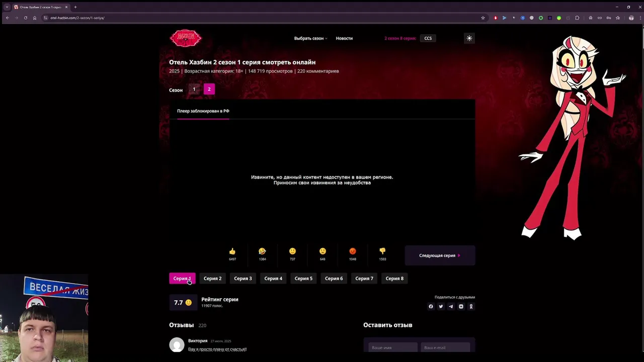Screen dimensions: 644x362
Task: Click the browser forward arrow
Action: (16, 18)
